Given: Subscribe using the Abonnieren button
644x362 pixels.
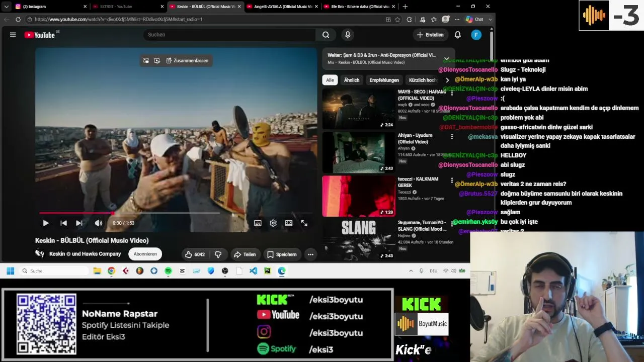Looking at the screenshot, I should coord(145,254).
